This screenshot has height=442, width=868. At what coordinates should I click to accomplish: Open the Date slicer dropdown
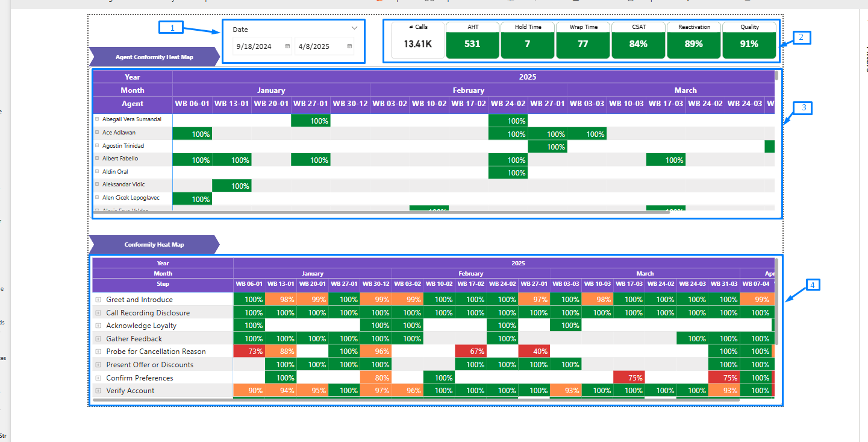(355, 29)
